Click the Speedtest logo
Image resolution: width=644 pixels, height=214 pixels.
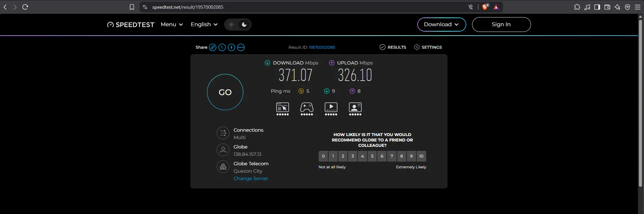click(131, 25)
